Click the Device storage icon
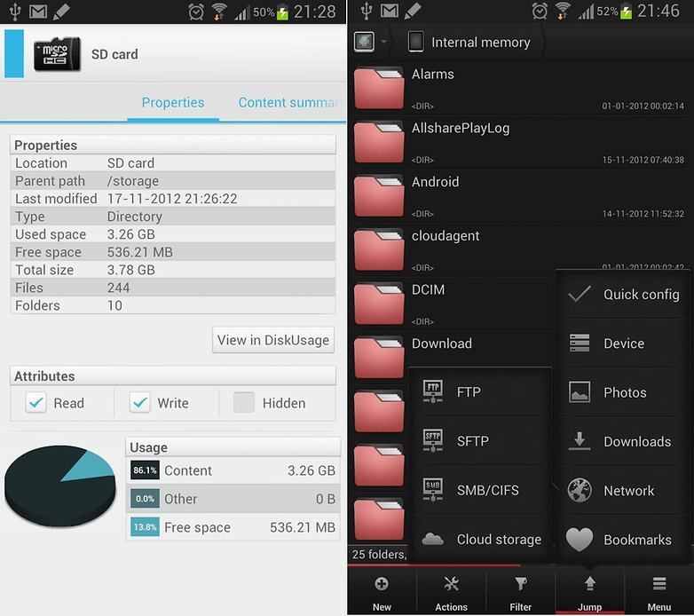 point(580,343)
